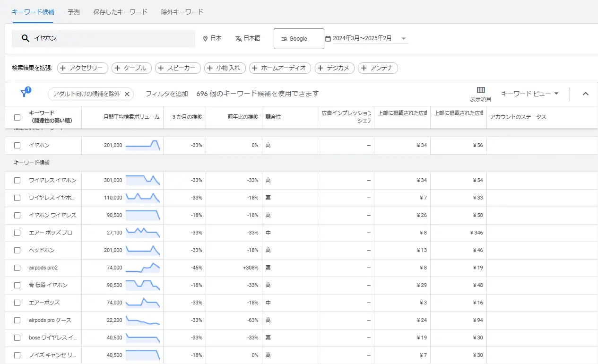Click フィルタを追加 to add a filter
Image resolution: width=598 pixels, height=364 pixels.
(x=167, y=94)
